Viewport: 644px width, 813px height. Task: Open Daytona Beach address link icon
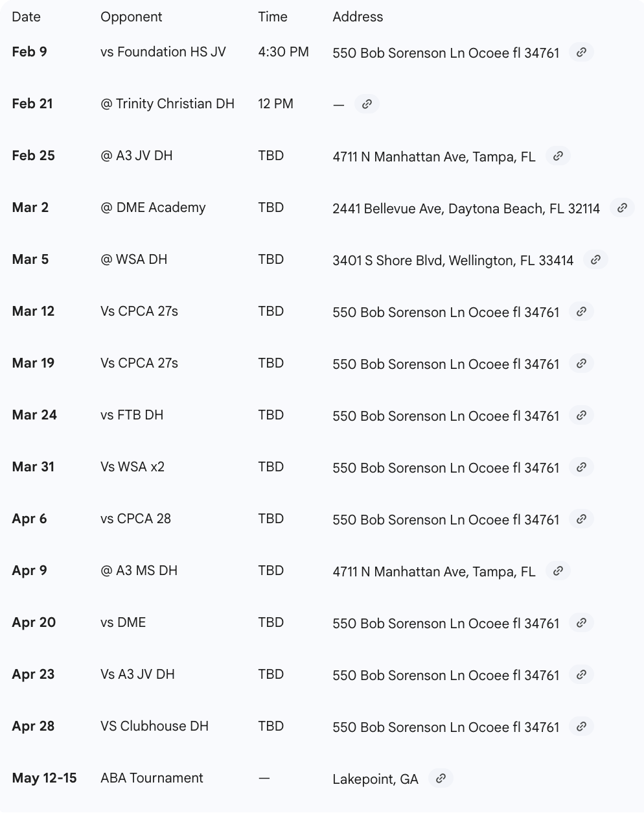pos(622,208)
